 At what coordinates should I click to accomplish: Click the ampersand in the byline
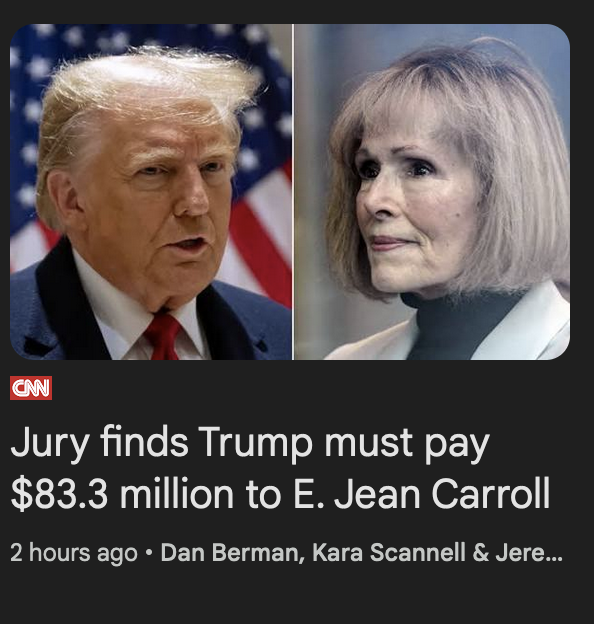(481, 552)
